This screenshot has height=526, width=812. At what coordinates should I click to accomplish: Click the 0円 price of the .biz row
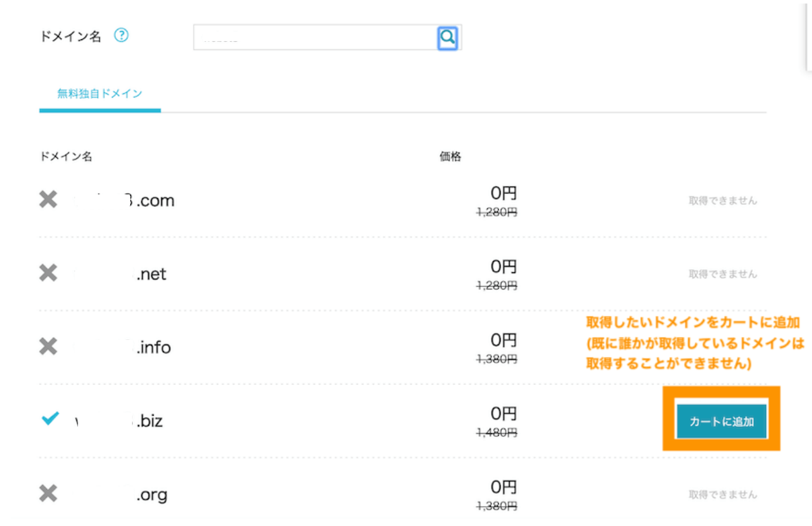click(503, 414)
